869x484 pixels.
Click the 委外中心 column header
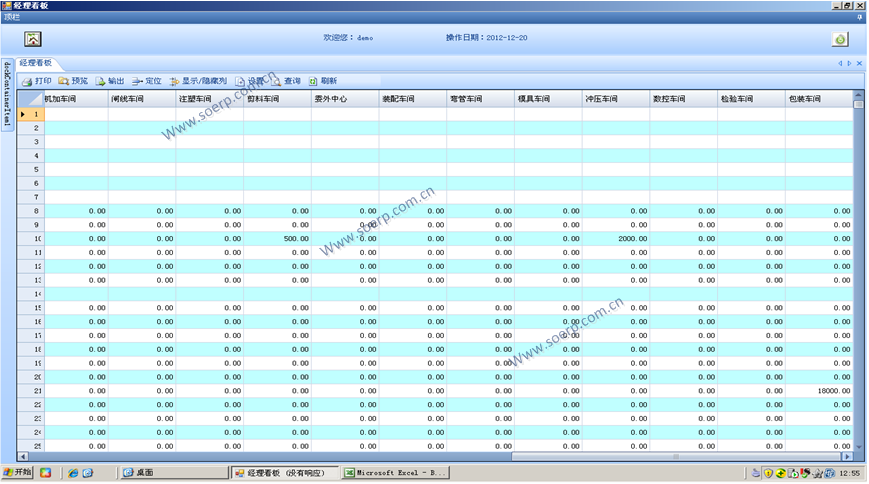(345, 99)
